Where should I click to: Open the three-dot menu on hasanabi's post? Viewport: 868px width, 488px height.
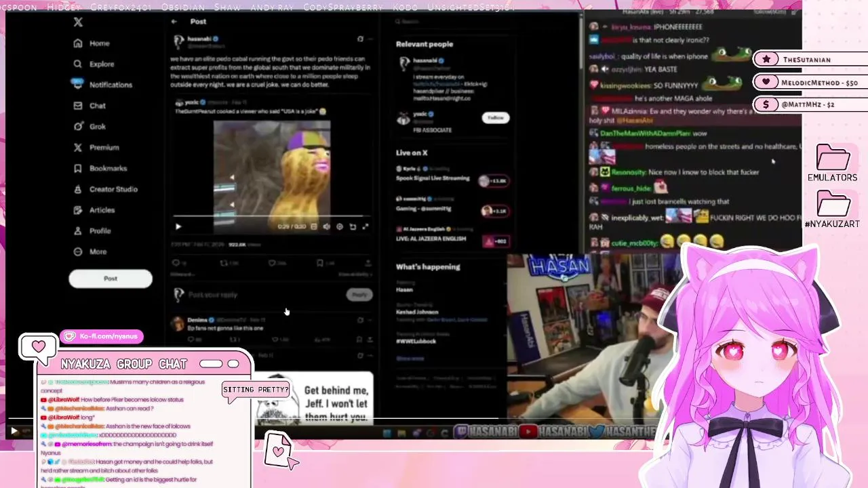[x=370, y=39]
